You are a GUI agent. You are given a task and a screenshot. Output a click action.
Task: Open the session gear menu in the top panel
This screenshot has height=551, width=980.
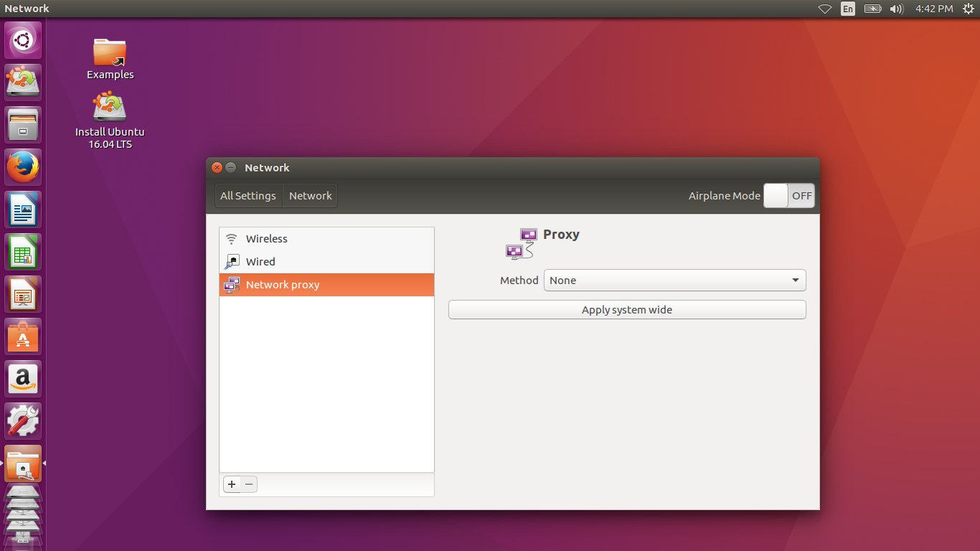coord(968,9)
